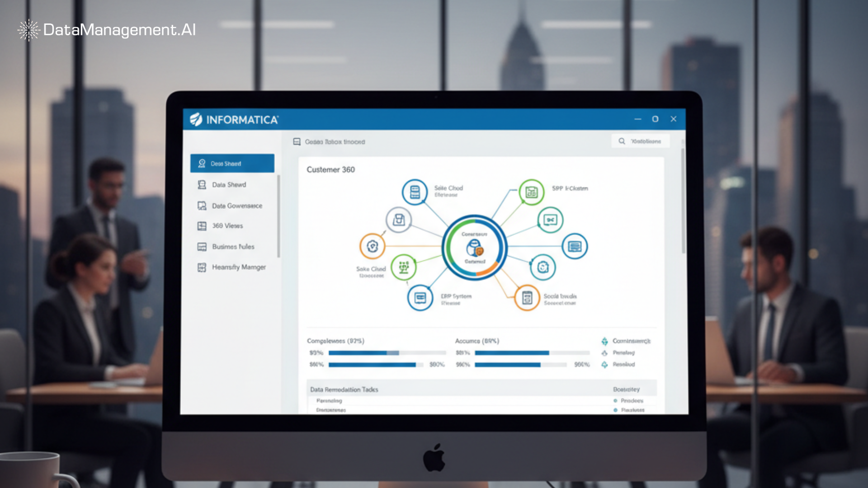
Task: Click the orange Social Media source icon
Action: point(525,298)
